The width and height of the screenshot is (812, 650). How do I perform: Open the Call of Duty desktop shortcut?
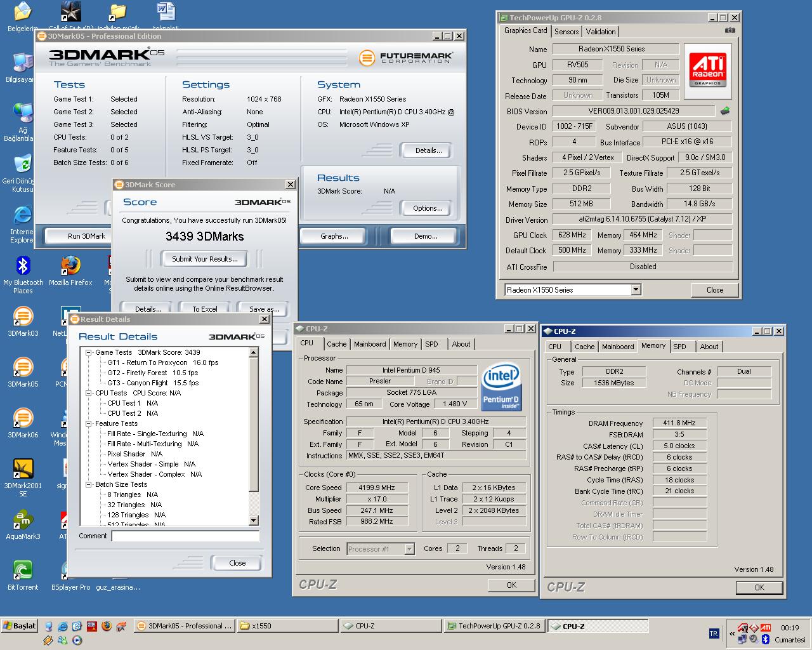coord(70,15)
